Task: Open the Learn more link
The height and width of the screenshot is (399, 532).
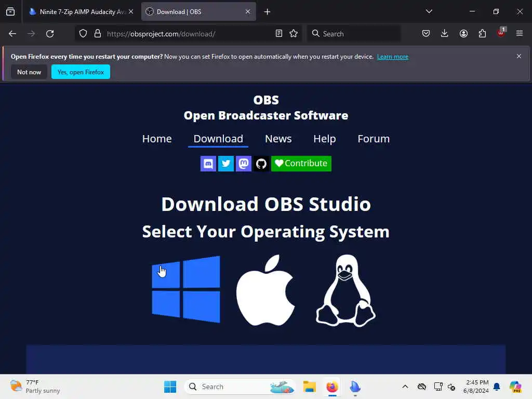Action: [x=393, y=57]
